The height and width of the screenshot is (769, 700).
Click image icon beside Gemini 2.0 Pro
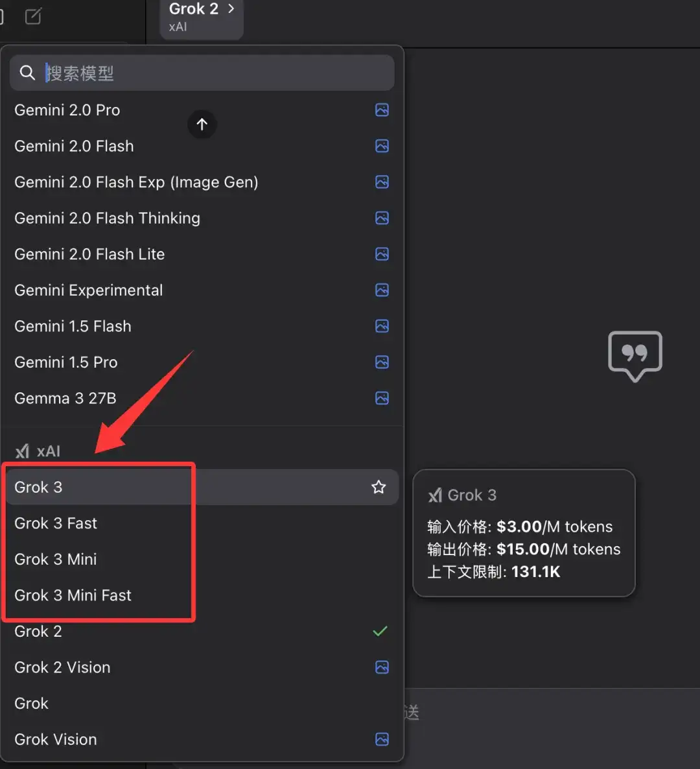click(x=382, y=110)
